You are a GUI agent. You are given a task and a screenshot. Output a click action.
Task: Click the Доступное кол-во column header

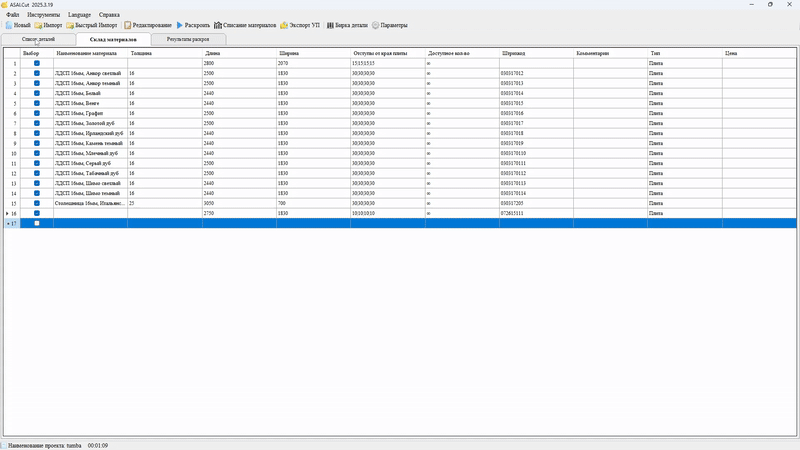pyautogui.click(x=462, y=53)
